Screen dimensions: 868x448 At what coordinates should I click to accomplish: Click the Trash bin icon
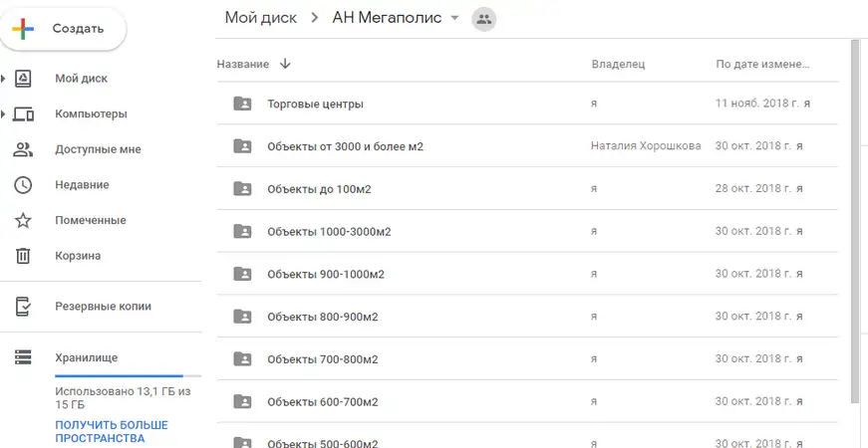23,256
